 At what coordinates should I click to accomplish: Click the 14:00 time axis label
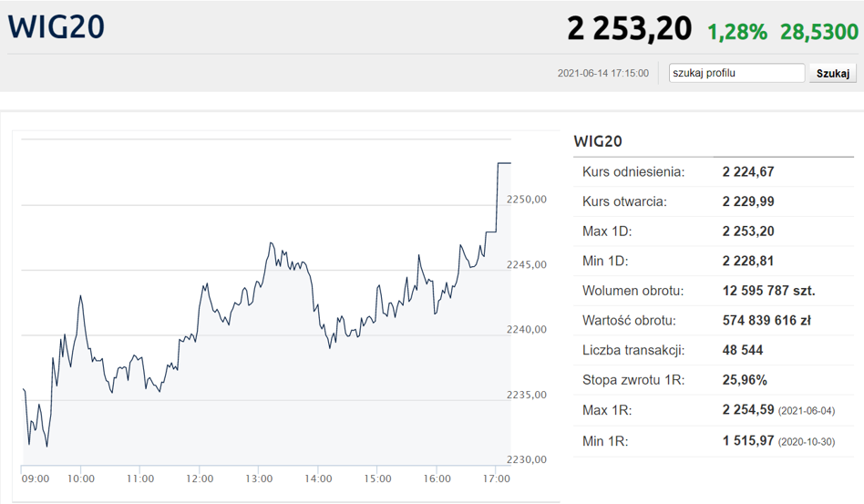(318, 479)
